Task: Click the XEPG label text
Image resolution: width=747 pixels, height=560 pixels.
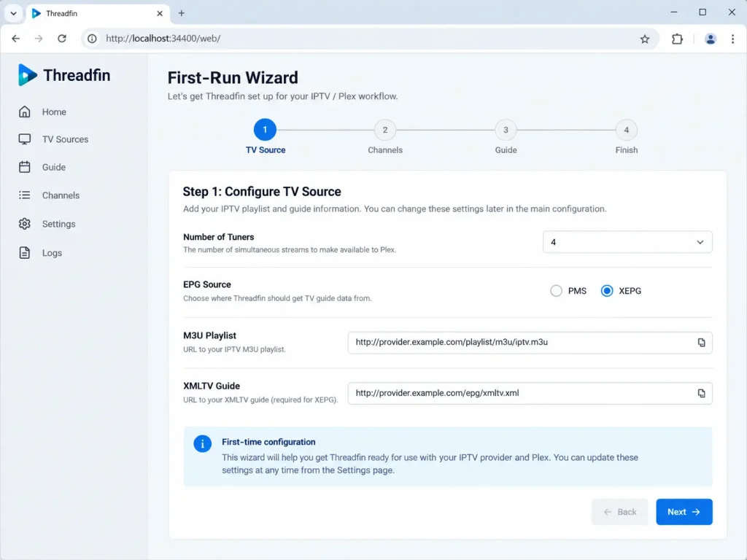Action: click(630, 291)
